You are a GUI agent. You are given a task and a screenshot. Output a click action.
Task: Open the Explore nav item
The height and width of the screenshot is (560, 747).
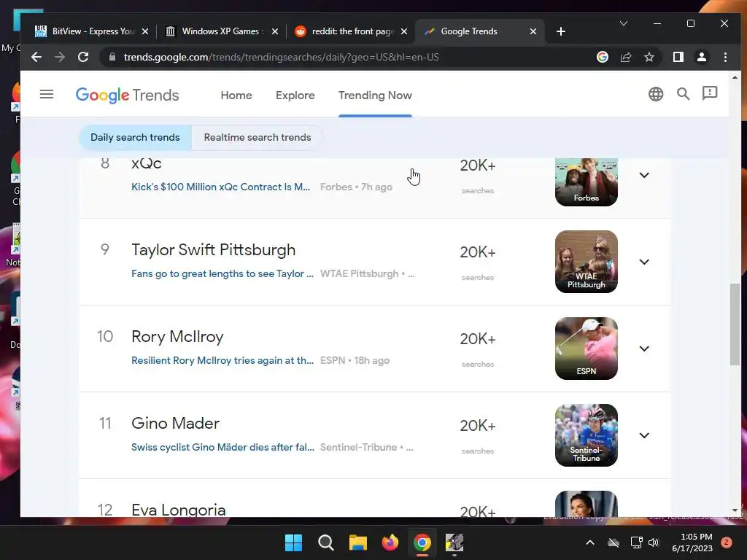[x=295, y=96]
